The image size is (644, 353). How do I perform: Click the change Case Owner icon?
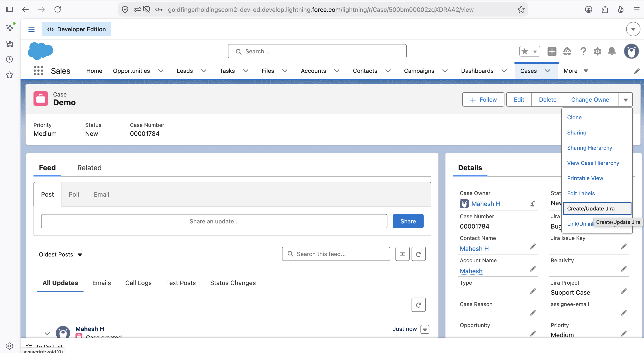tap(533, 204)
